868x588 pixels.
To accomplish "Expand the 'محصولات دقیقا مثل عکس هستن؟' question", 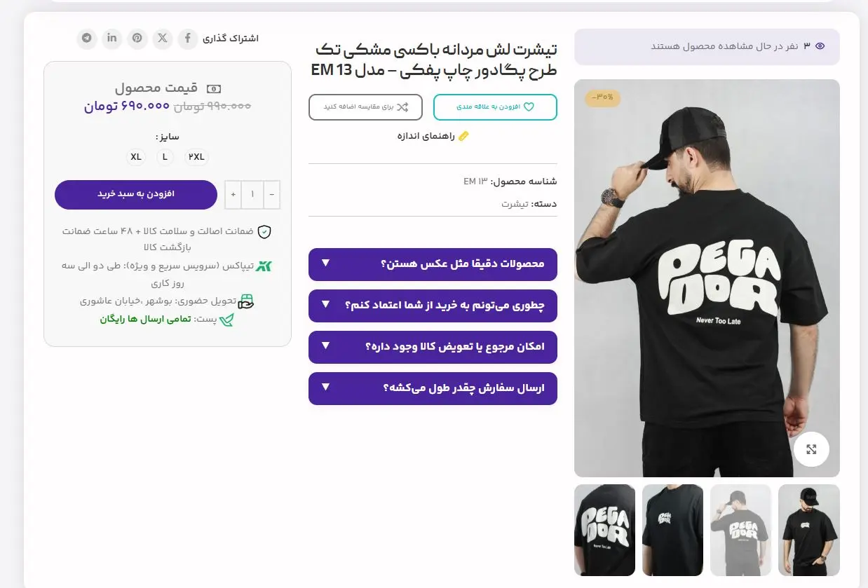I will [433, 264].
